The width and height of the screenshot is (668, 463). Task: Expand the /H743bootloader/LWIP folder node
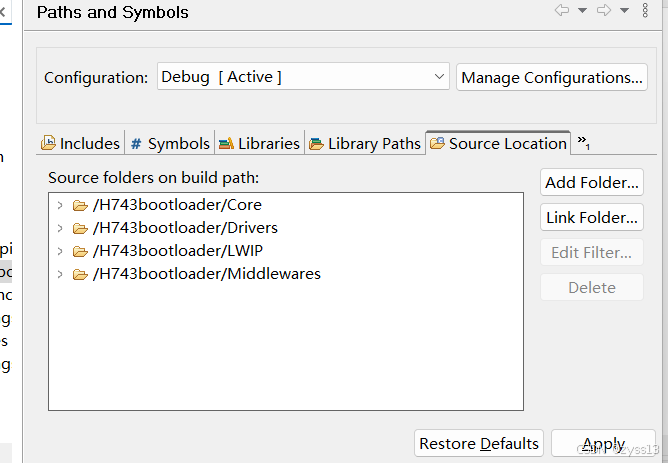pyautogui.click(x=60, y=251)
